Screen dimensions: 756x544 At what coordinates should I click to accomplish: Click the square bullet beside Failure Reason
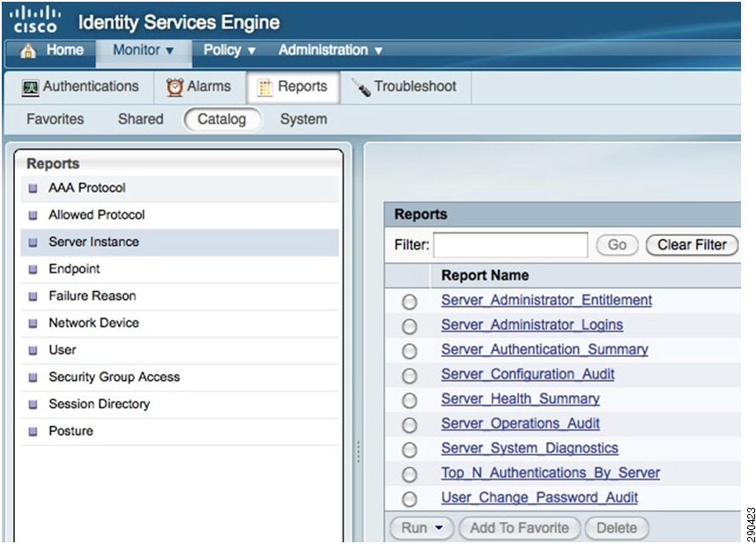[33, 296]
